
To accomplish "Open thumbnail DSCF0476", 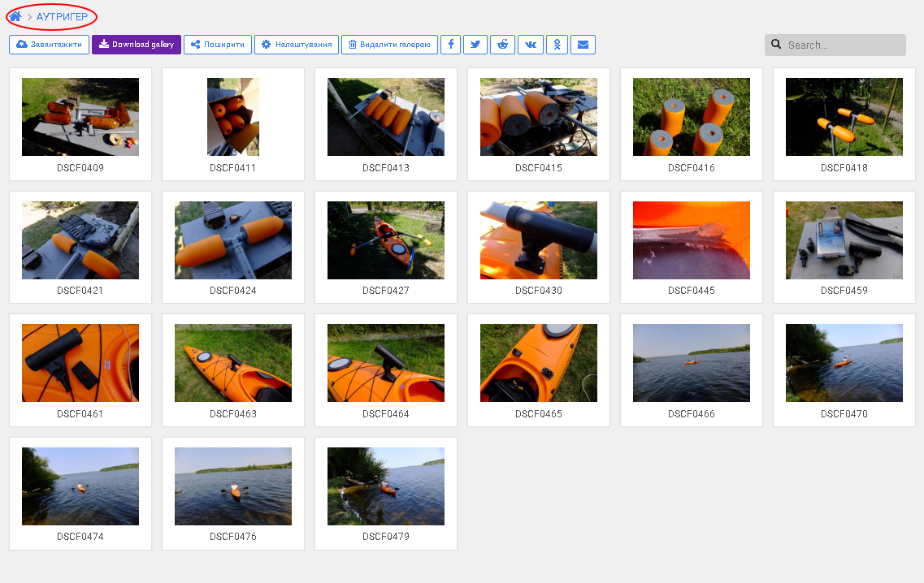I will click(233, 486).
